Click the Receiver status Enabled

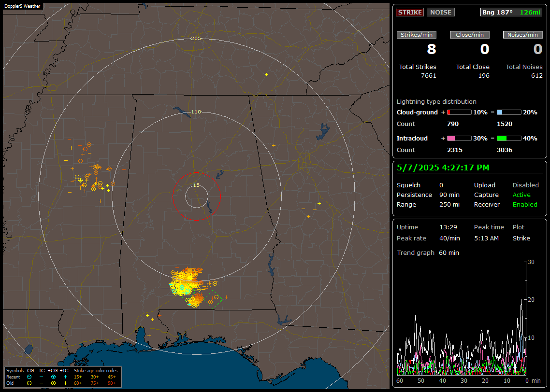[525, 205]
